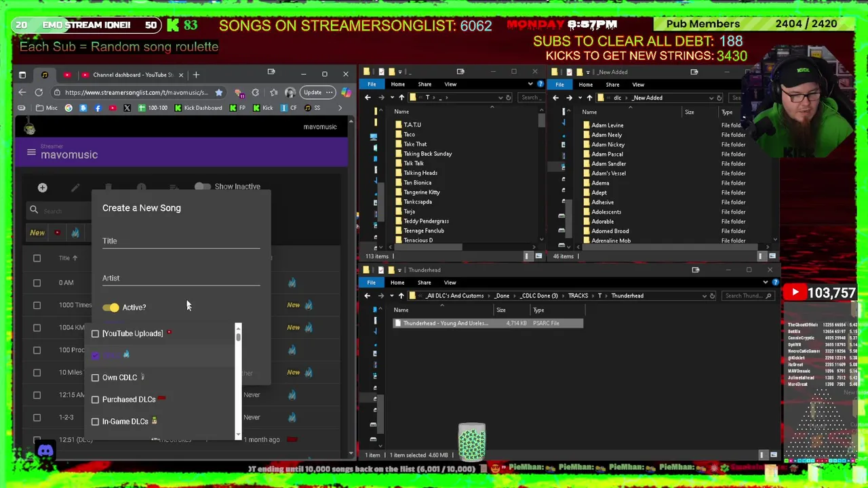Image resolution: width=868 pixels, height=488 pixels.
Task: Switch Thunderhead window to large icons view
Action: [x=772, y=455]
